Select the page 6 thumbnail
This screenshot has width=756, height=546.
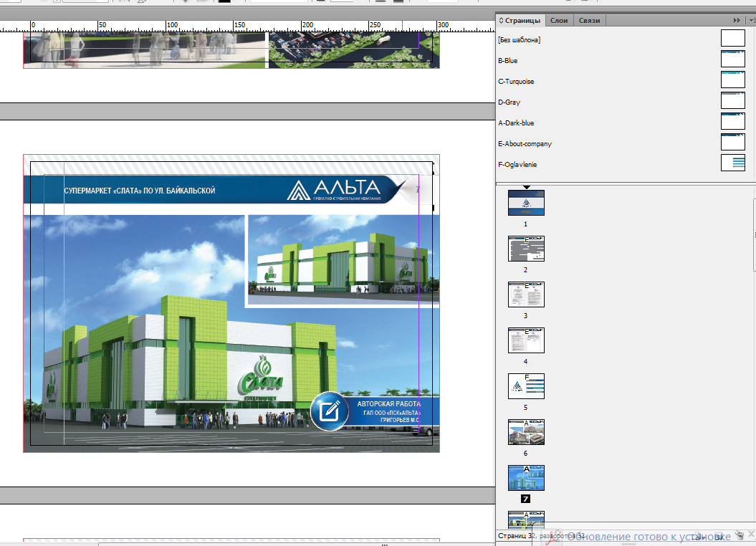tap(526, 432)
